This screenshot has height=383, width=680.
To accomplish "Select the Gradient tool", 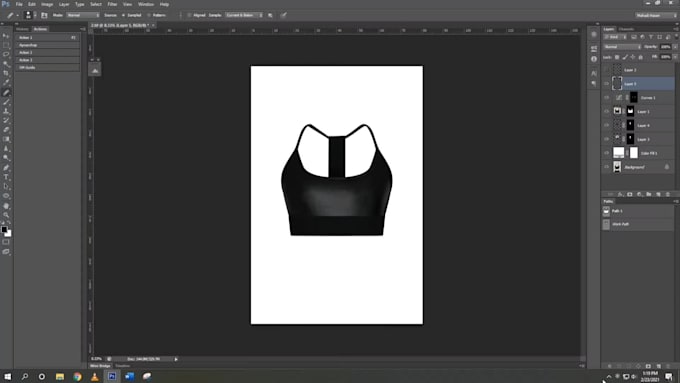I will click(x=6, y=139).
